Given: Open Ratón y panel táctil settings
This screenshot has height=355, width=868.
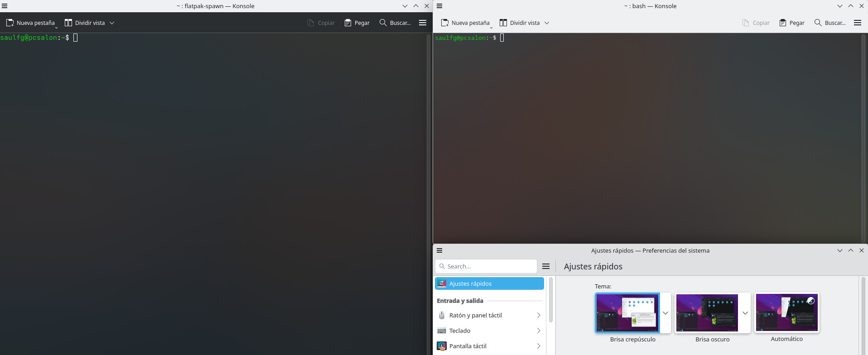Looking at the screenshot, I should pos(489,315).
